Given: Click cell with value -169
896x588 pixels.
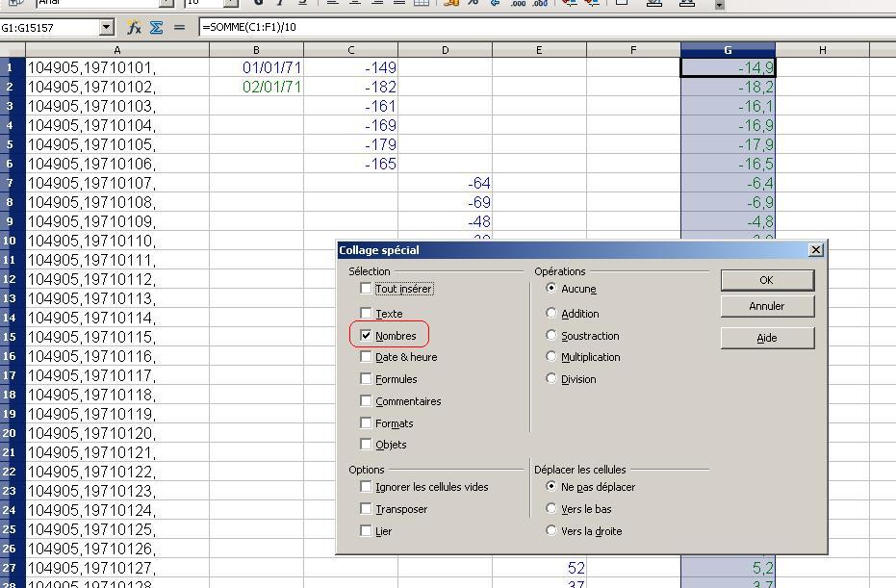Looking at the screenshot, I should click(351, 125).
